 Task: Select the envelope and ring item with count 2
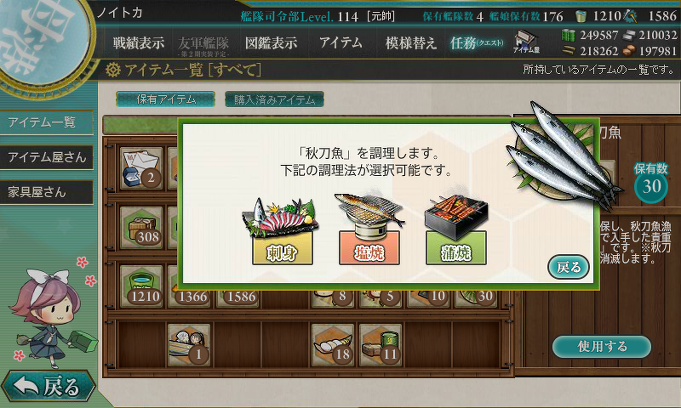click(141, 168)
